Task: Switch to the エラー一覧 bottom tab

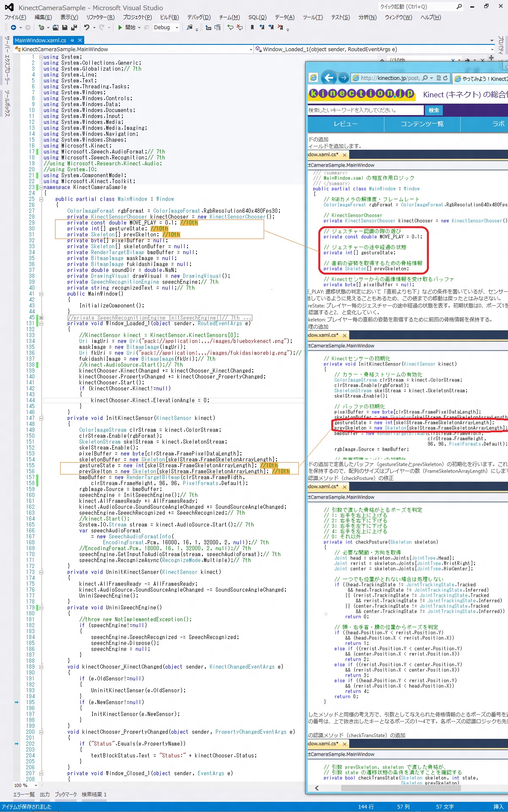Action: pyautogui.click(x=24, y=795)
